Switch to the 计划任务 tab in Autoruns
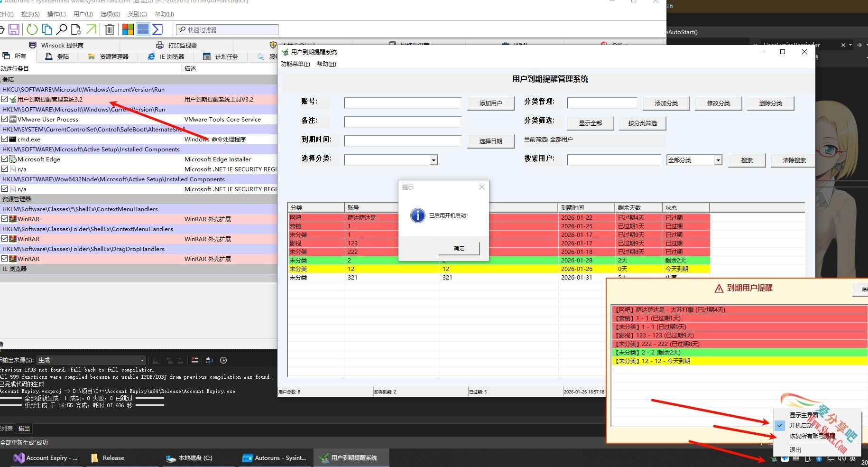 click(221, 56)
